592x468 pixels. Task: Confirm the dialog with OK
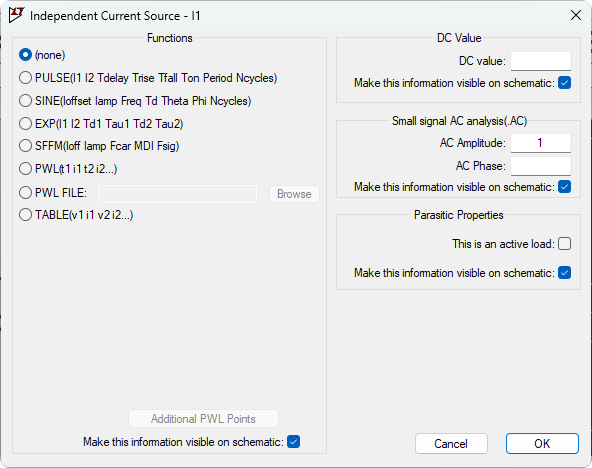pyautogui.click(x=542, y=443)
